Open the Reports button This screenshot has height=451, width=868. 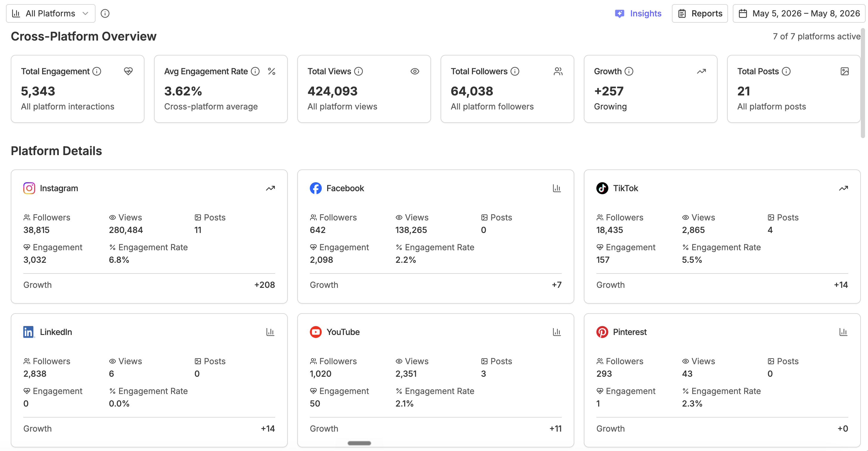click(x=700, y=13)
